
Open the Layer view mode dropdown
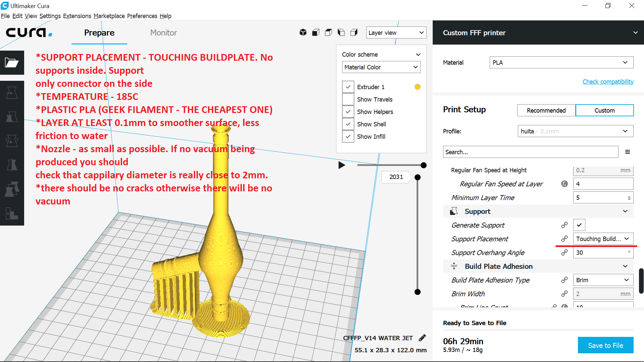point(396,33)
